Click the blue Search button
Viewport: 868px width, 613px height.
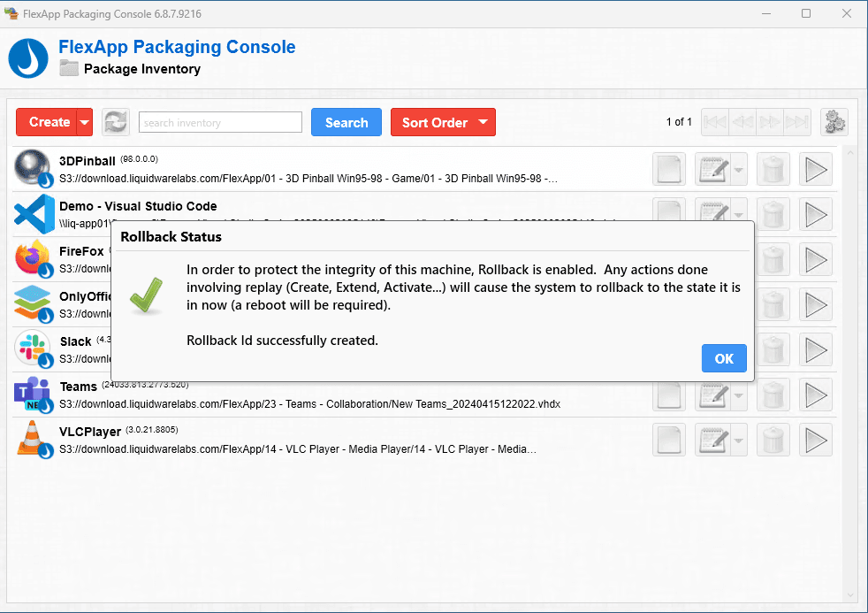coord(346,123)
